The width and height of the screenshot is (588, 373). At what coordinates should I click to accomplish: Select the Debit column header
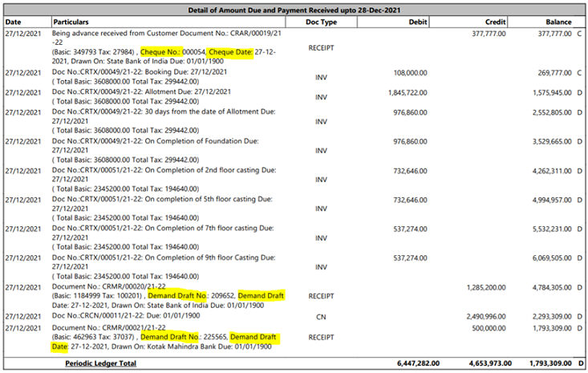pyautogui.click(x=416, y=22)
